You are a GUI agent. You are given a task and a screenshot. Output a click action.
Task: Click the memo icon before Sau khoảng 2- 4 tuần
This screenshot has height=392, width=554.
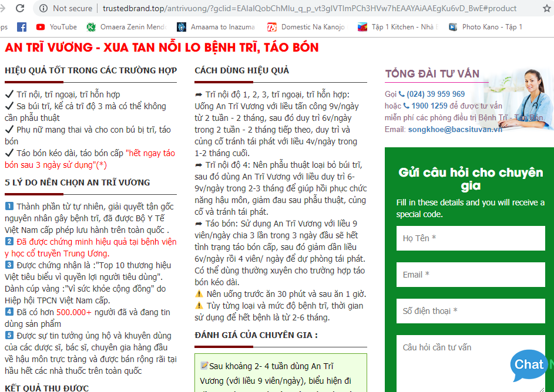pos(204,366)
